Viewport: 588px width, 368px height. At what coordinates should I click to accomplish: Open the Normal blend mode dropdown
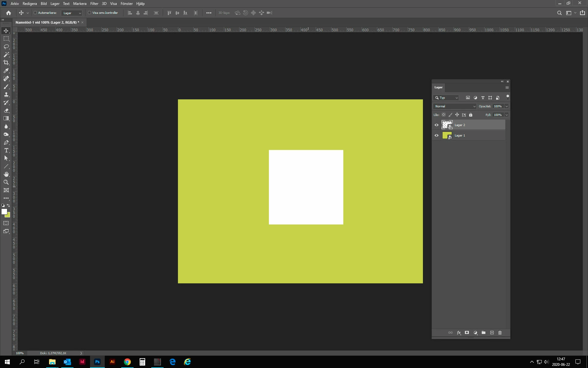[x=455, y=106]
